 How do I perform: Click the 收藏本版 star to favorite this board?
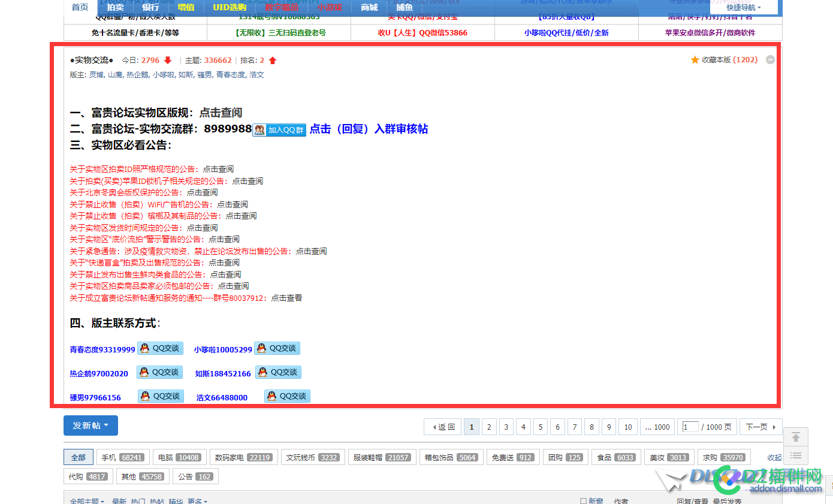click(x=695, y=60)
